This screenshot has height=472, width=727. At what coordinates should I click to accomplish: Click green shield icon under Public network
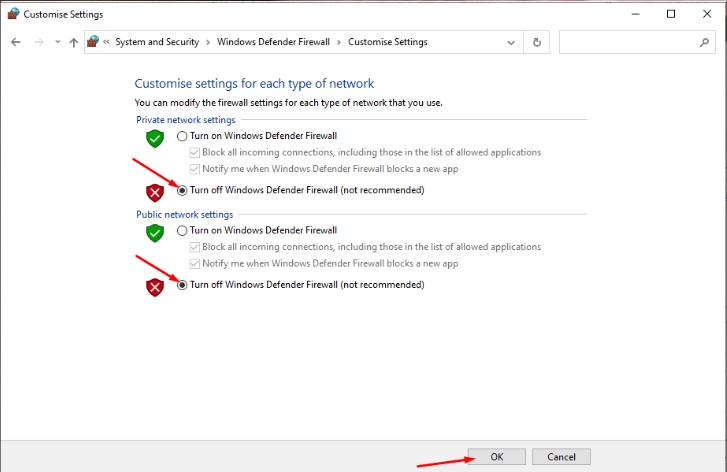pos(155,233)
